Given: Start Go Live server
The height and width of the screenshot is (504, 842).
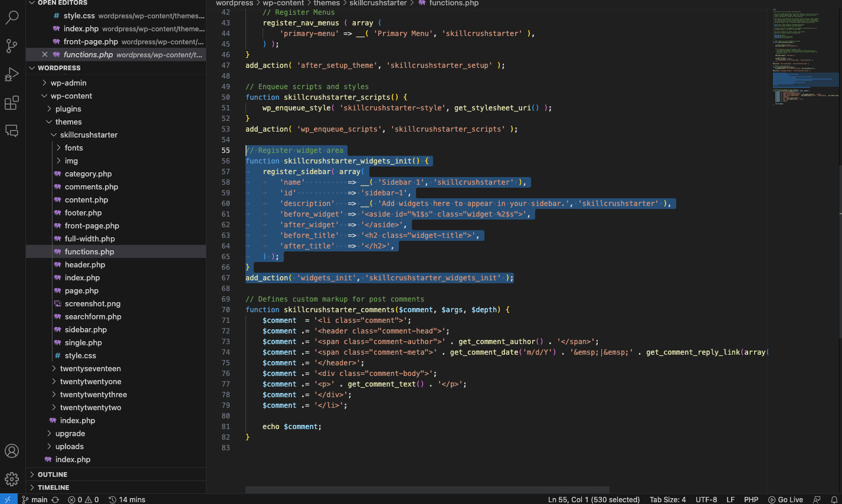Looking at the screenshot, I should point(785,499).
